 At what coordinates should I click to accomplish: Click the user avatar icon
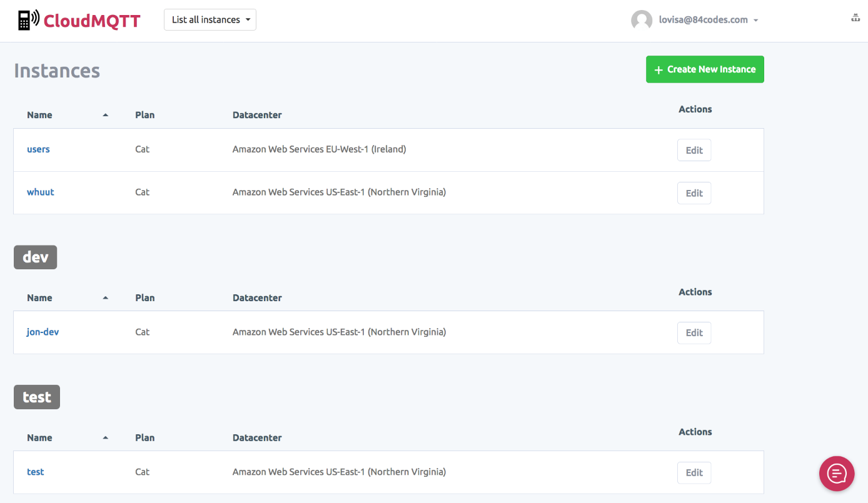642,20
